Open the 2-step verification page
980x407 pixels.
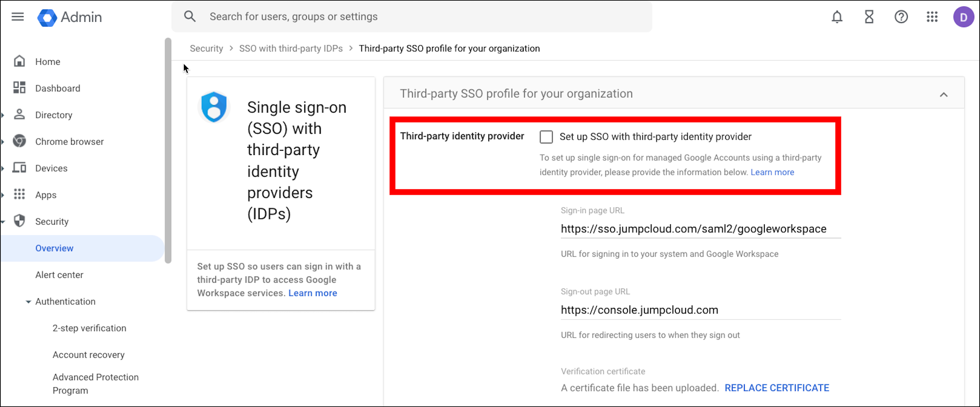[89, 328]
